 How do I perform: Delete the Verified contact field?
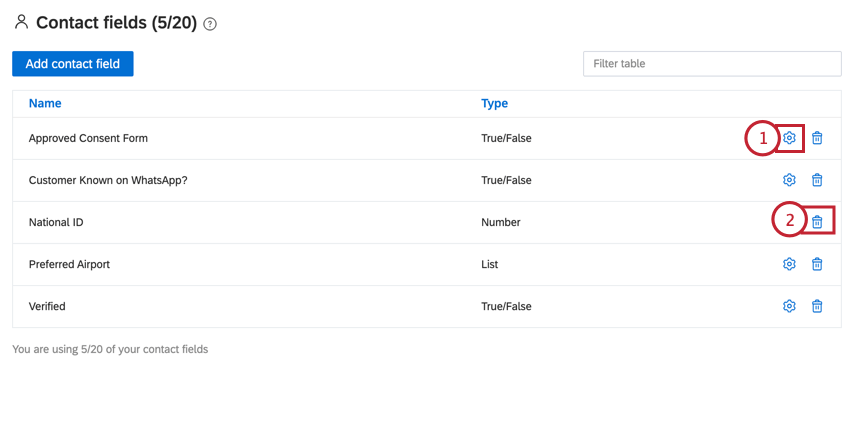tap(817, 306)
